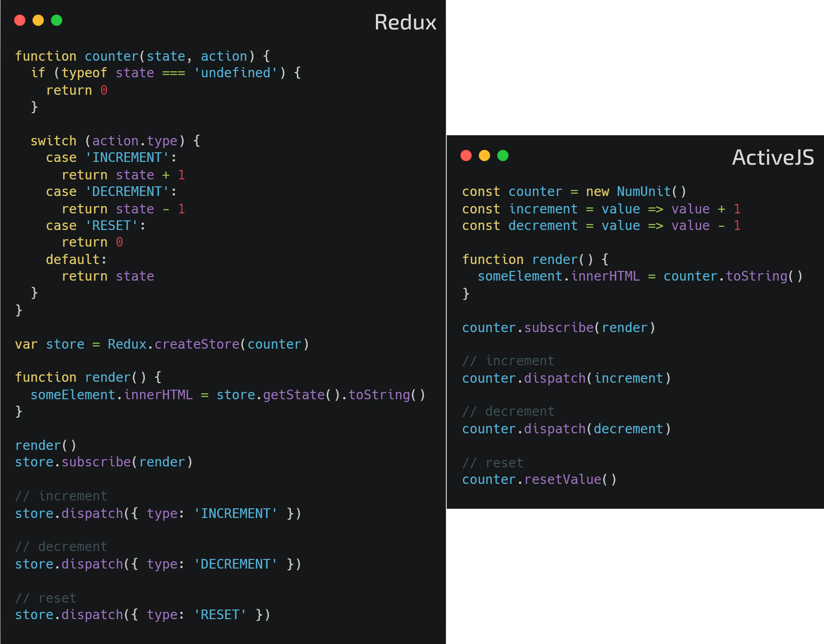Click the case 'RESET': line
The height and width of the screenshot is (644, 824).
pyautogui.click(x=95, y=225)
